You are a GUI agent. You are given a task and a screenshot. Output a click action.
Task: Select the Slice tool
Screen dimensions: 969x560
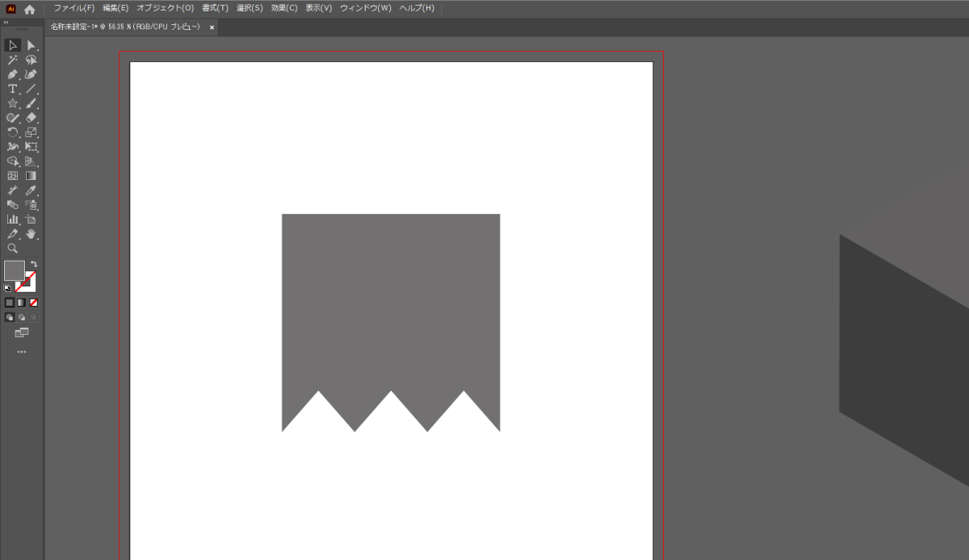pyautogui.click(x=12, y=234)
